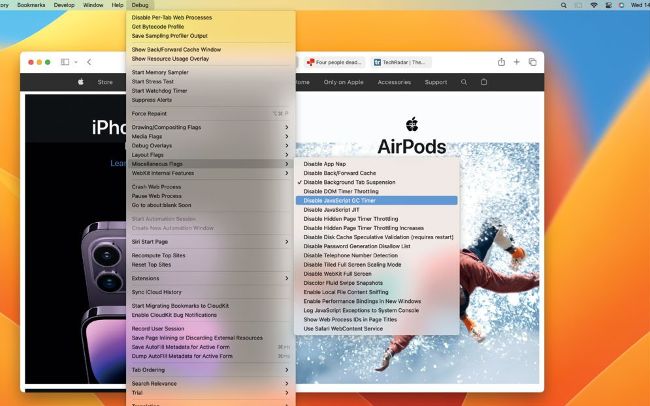
Task: Toggle Disable Hidden Page Timer Throttling Increases
Action: 377,228
